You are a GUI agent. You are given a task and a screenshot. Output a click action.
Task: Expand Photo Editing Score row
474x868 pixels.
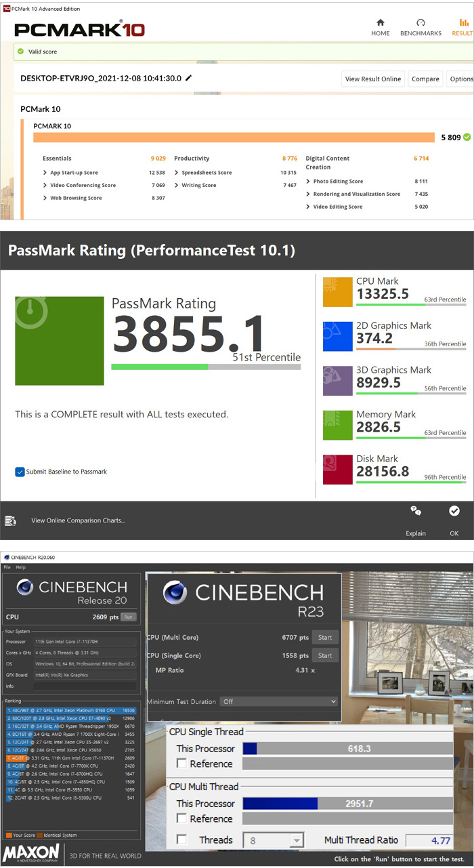click(x=308, y=182)
